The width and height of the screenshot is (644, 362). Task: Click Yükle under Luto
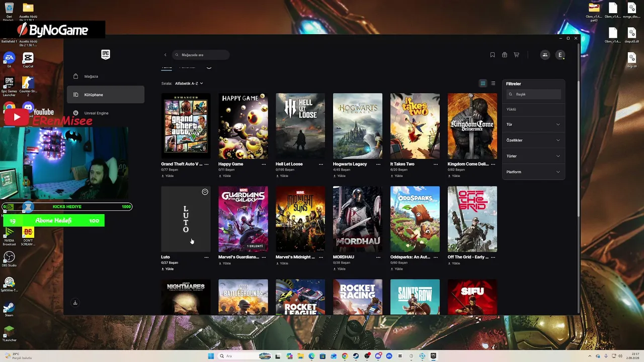tap(168, 269)
